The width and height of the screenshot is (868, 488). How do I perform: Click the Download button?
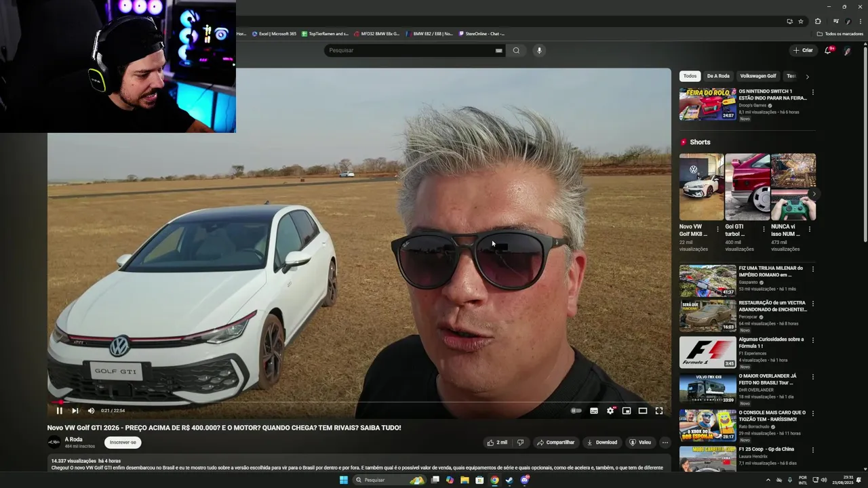(x=602, y=443)
